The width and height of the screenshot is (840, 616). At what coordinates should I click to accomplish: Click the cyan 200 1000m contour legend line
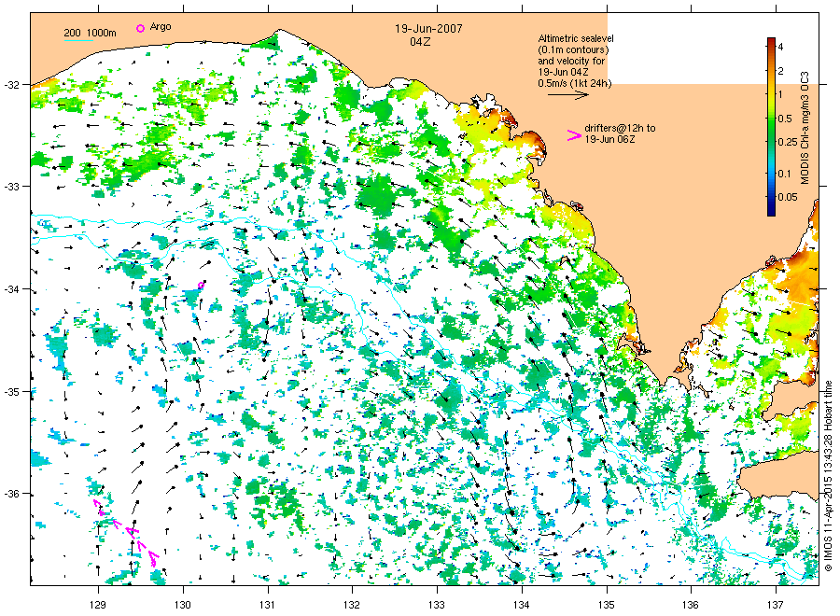click(78, 40)
